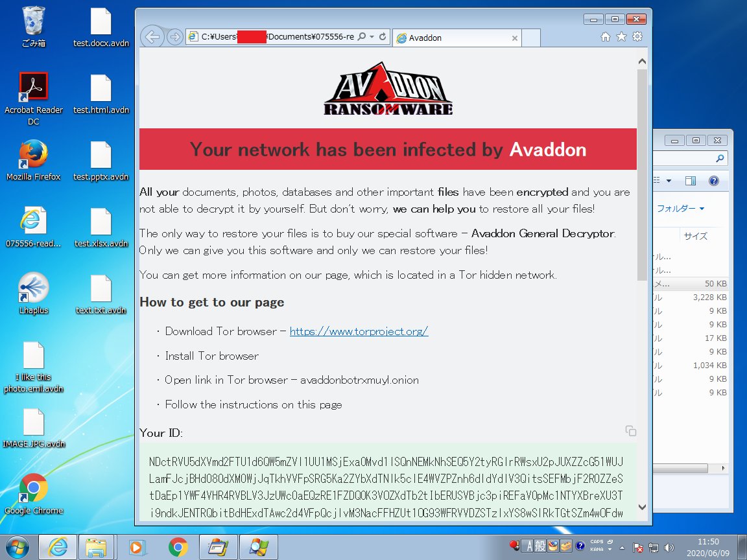Screen dimensions: 747x560
Task: Open a new blank tab button
Action: (x=531, y=38)
